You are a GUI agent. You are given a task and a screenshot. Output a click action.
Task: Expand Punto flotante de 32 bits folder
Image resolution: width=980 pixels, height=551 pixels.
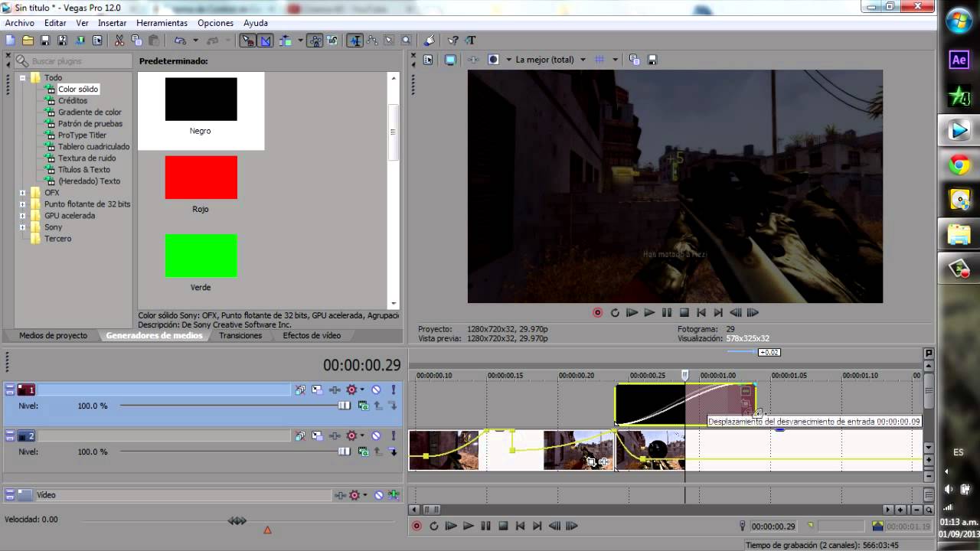click(x=23, y=204)
